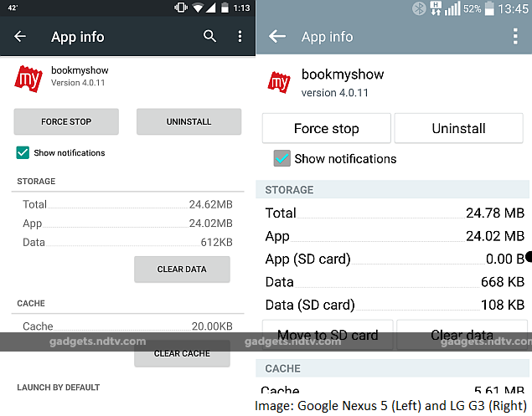The width and height of the screenshot is (532, 416).
Task: Select Total 24.78 MB row on LG G3
Action: pos(395,213)
